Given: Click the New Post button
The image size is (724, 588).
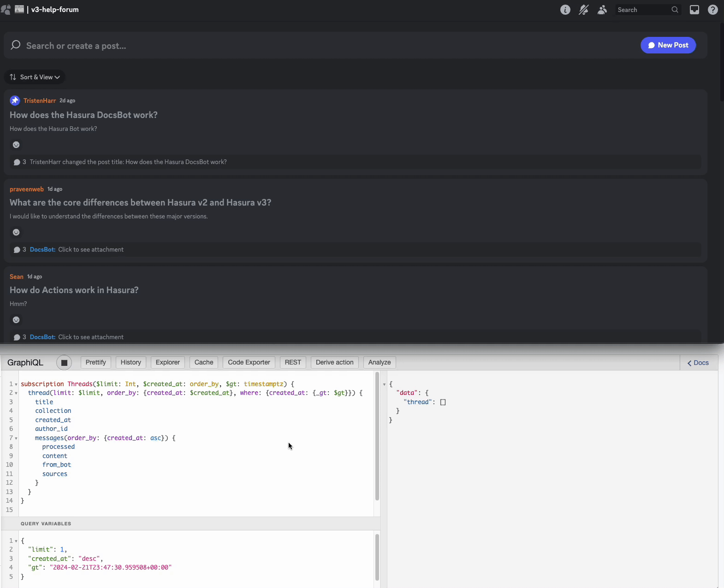Looking at the screenshot, I should click(668, 45).
